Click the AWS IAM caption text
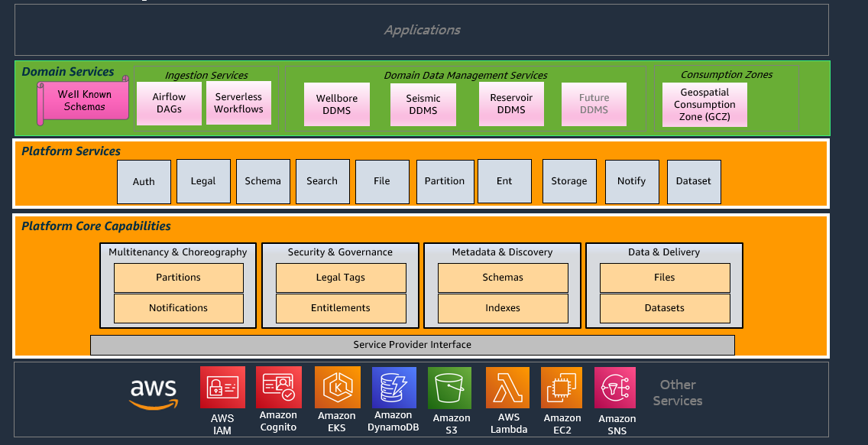Screen dimensions: 868x445 pyautogui.click(x=222, y=424)
